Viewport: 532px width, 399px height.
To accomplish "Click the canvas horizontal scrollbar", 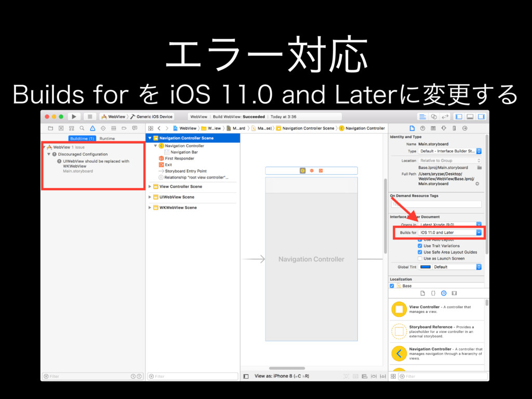I will coord(287,368).
